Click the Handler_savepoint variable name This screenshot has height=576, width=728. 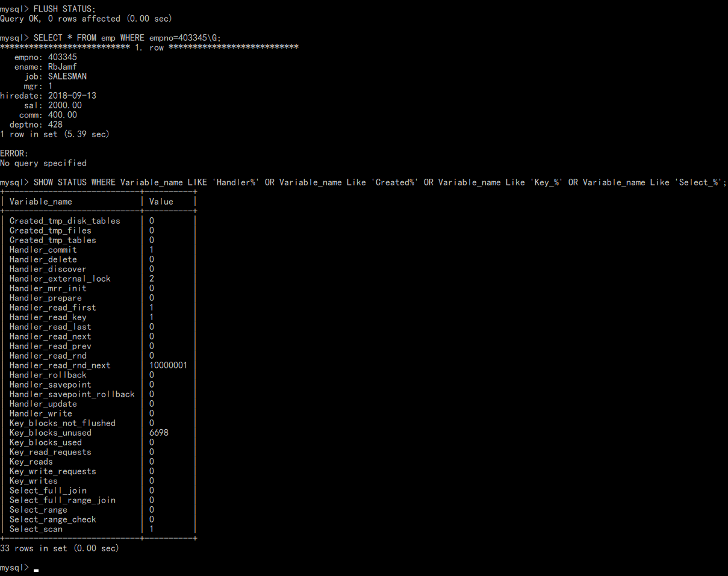50,385
